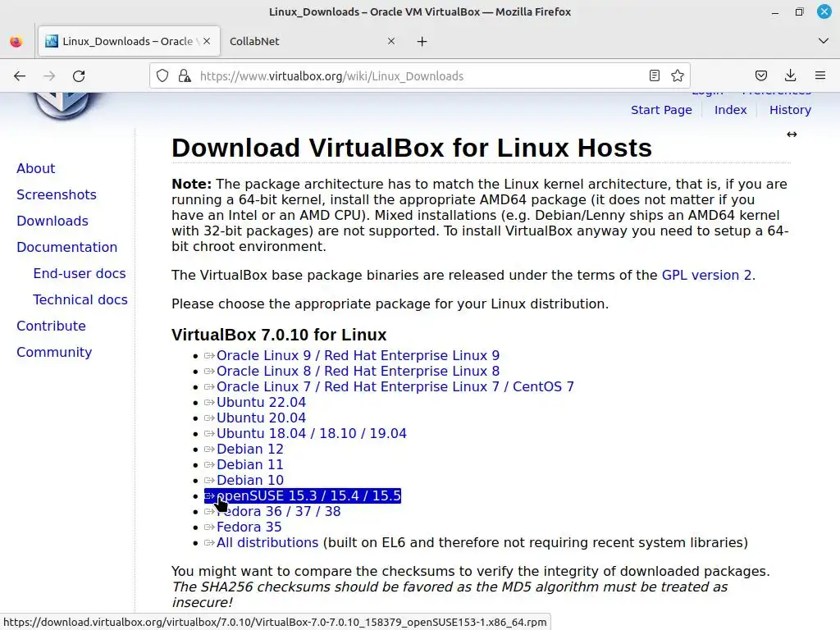
Task: Open the Firefox downloads panel
Action: point(790,75)
